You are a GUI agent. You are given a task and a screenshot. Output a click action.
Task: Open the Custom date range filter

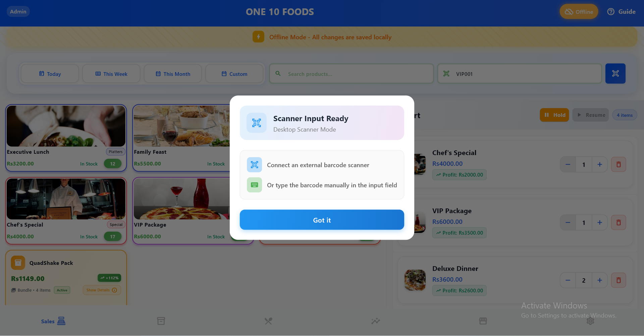point(234,74)
